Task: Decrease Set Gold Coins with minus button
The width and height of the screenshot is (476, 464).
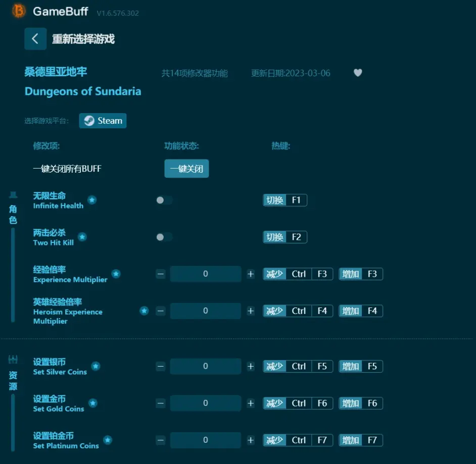Action: click(161, 403)
